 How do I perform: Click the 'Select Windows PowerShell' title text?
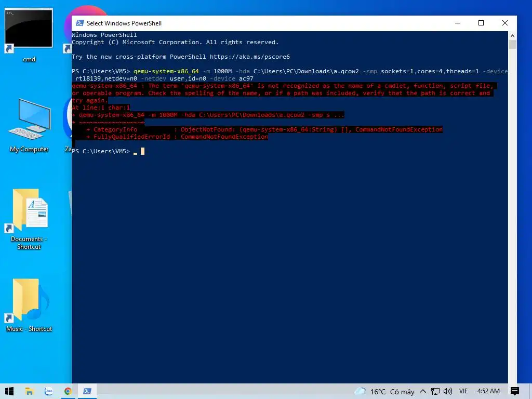click(x=124, y=23)
